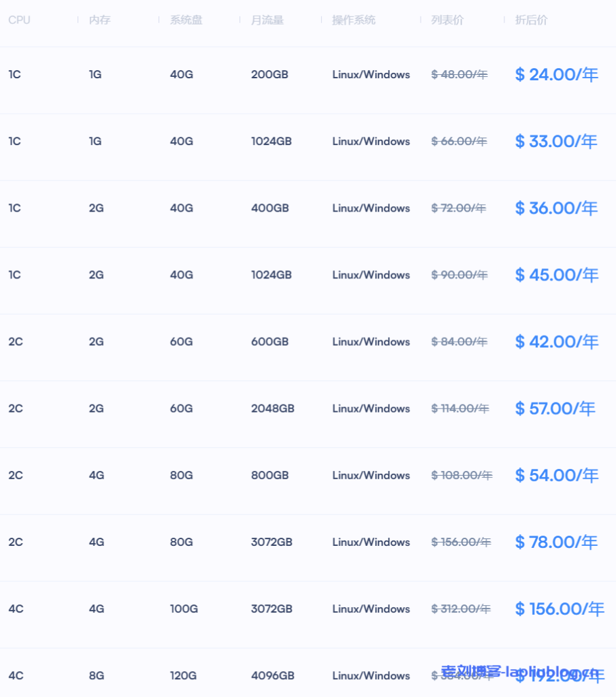Click the $ 45.00/年 discounted price
Screen dimensions: 616x697
pyautogui.click(x=556, y=275)
